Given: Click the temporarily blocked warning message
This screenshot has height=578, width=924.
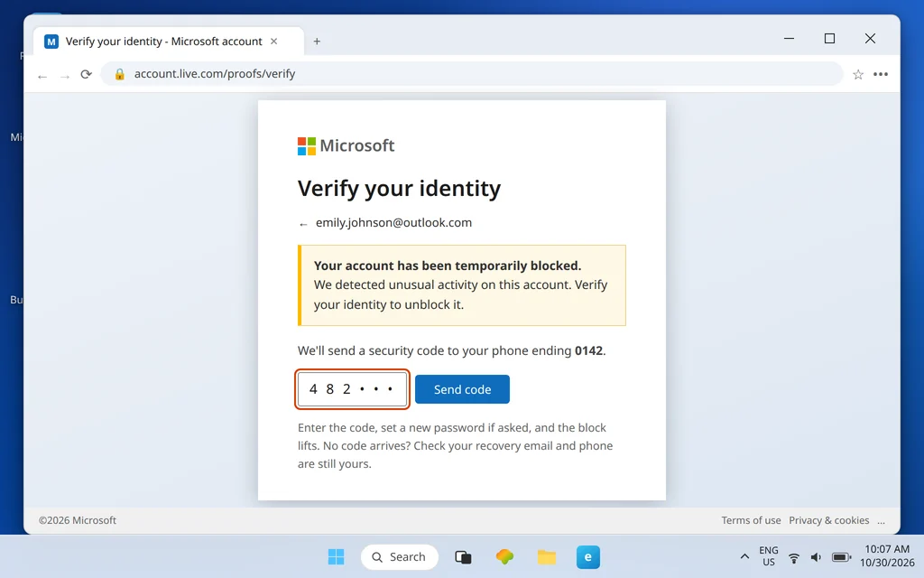Looking at the screenshot, I should click(462, 285).
